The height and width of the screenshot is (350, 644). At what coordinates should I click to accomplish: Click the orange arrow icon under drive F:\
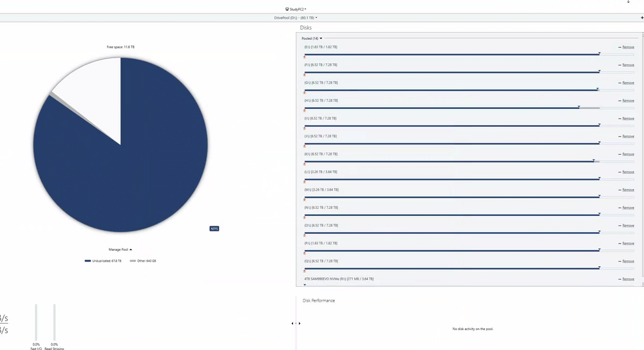click(305, 75)
